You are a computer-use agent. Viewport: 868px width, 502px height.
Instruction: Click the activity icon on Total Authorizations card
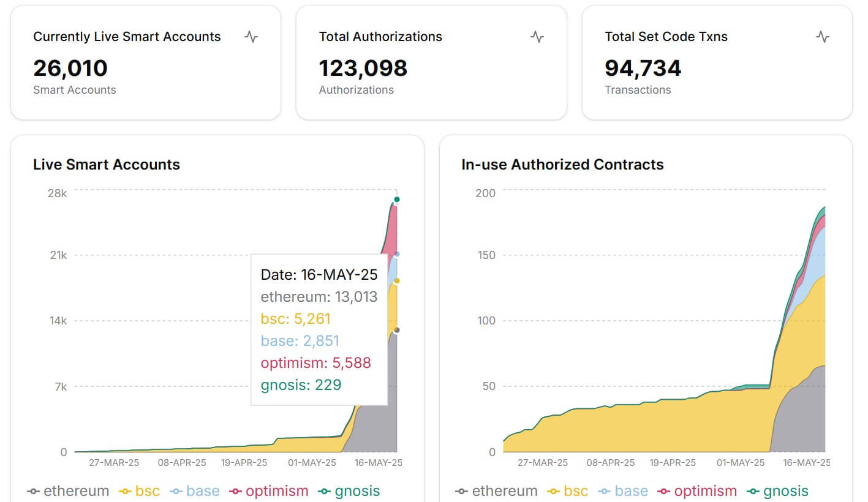tap(537, 37)
